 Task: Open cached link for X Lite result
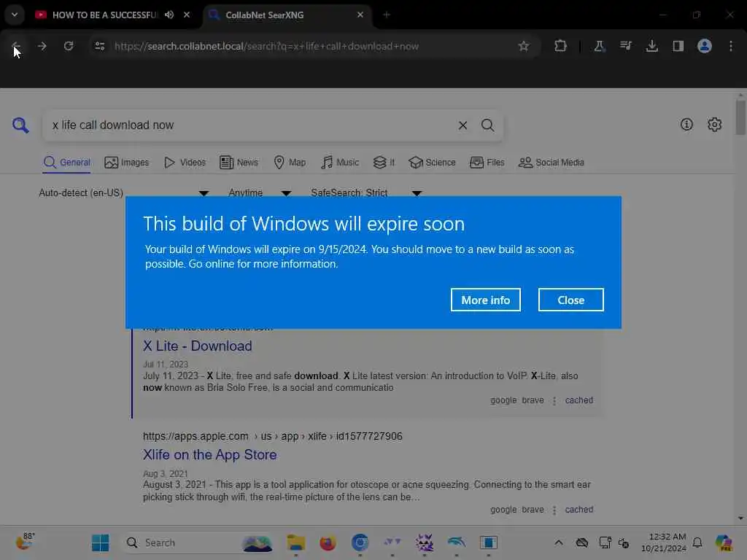[x=578, y=400]
